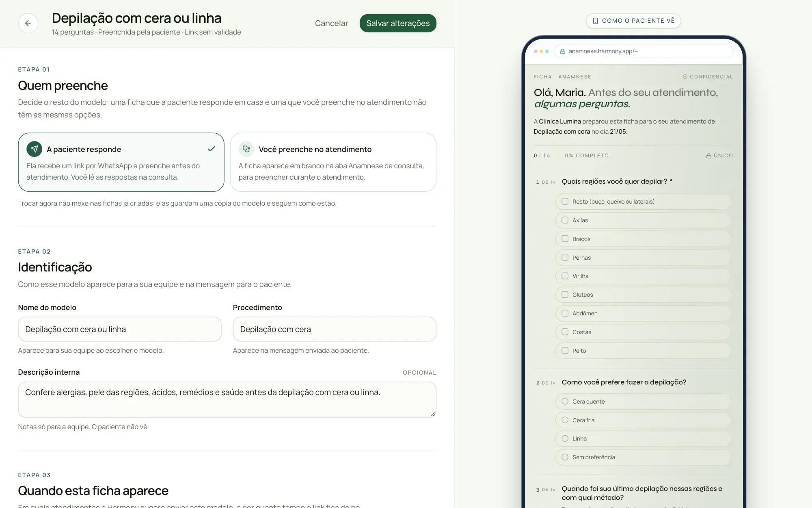
Task: Check the Peito option
Action: click(x=565, y=351)
